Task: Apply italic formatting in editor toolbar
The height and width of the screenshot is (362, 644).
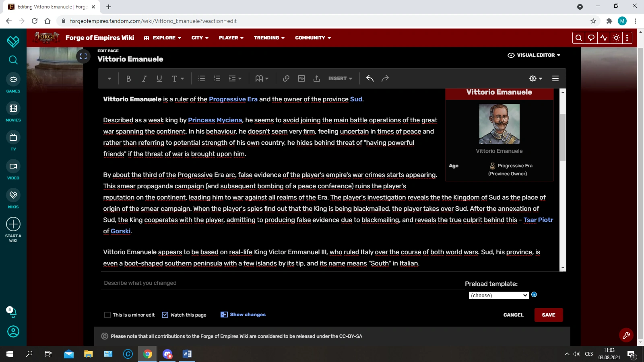Action: pyautogui.click(x=144, y=78)
